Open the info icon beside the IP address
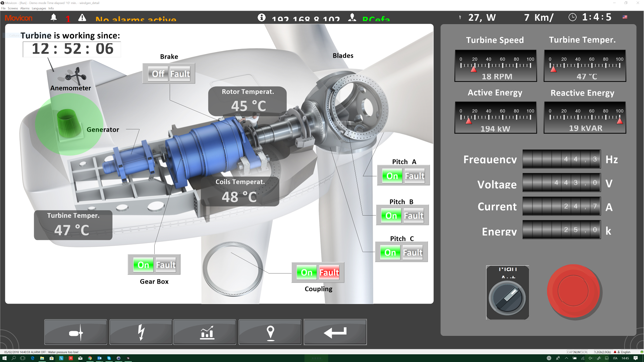The height and width of the screenshot is (362, 644). click(x=262, y=17)
